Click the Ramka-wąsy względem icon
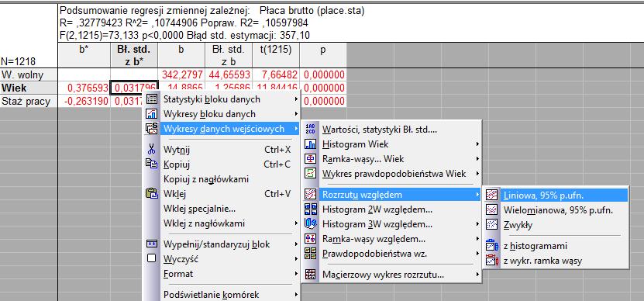644x301 pixels. 311,239
